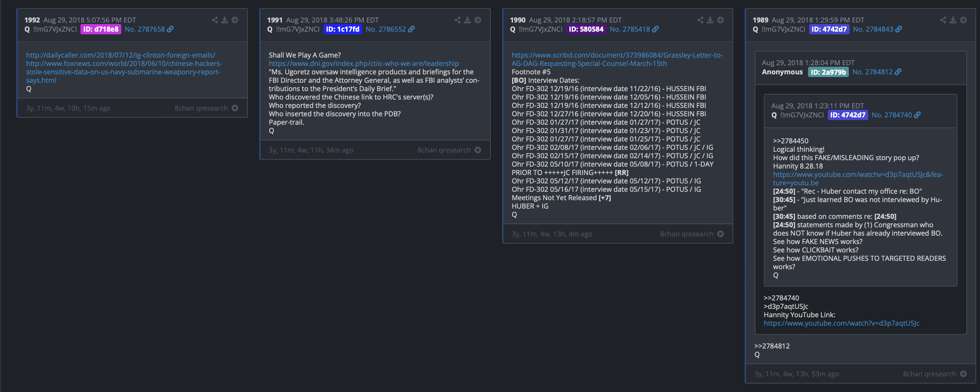Click timestamp '3y, 11m, 4w, 13h, 4m ago'
The width and height of the screenshot is (980, 392).
pos(552,234)
